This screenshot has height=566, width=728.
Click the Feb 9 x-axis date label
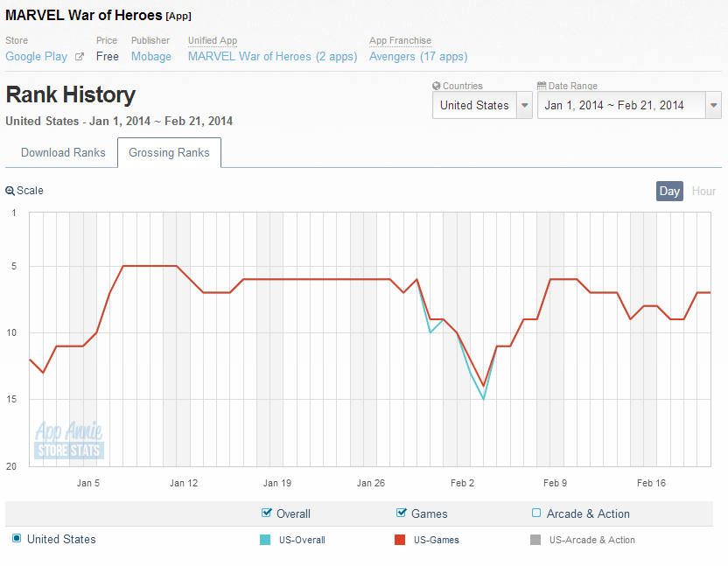coord(556,483)
